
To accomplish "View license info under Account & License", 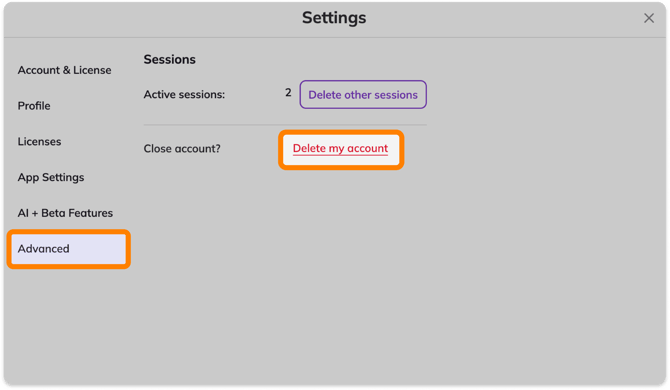I will (65, 70).
